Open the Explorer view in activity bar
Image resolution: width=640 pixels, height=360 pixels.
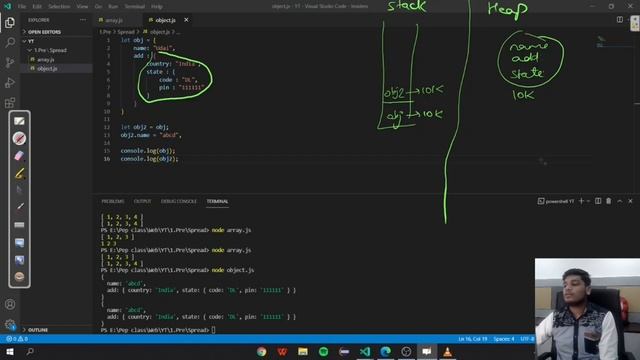(10, 22)
